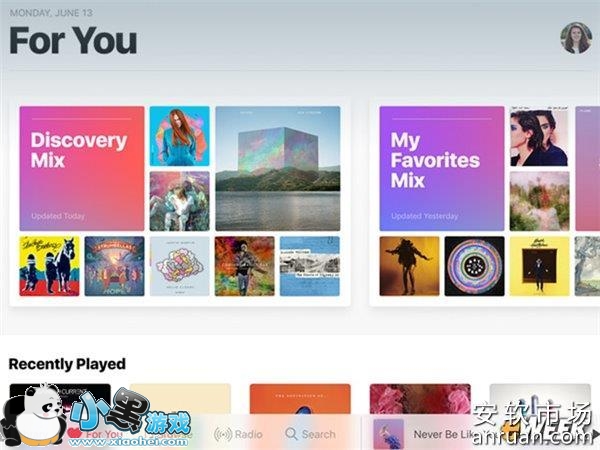Select the yellow framed figure album cover
Image resolution: width=600 pixels, height=450 pixels.
pos(540,266)
